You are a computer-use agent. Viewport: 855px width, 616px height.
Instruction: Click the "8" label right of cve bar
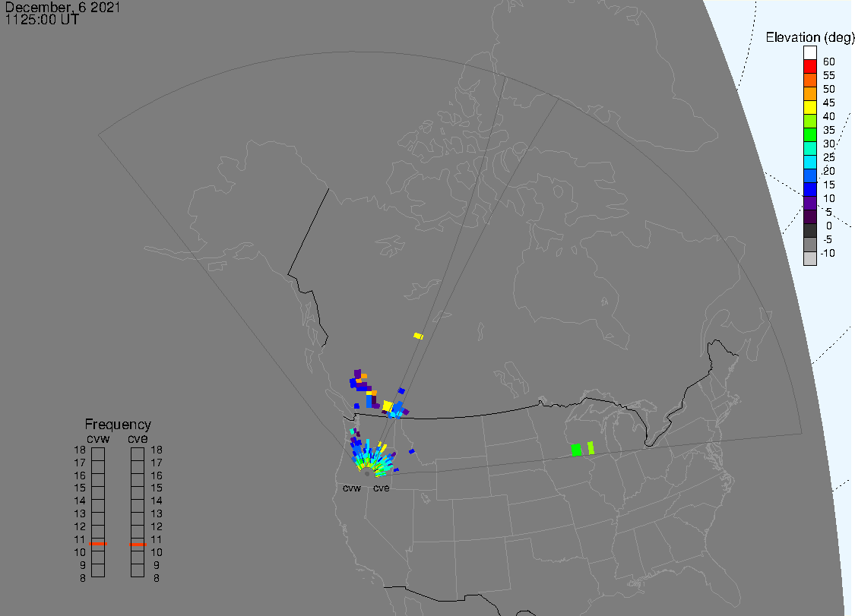tap(157, 578)
